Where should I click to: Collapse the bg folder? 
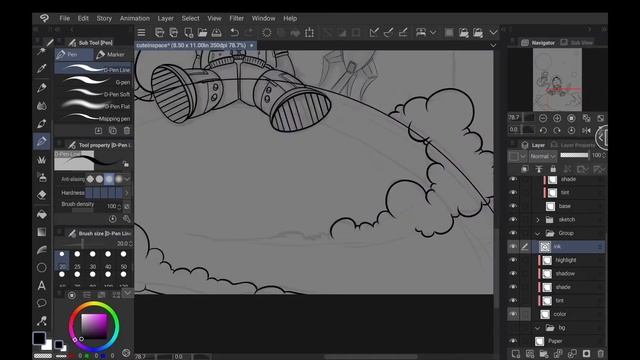tap(538, 328)
